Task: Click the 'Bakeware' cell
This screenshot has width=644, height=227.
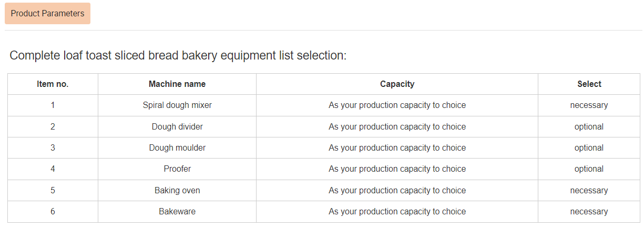Action: (177, 212)
